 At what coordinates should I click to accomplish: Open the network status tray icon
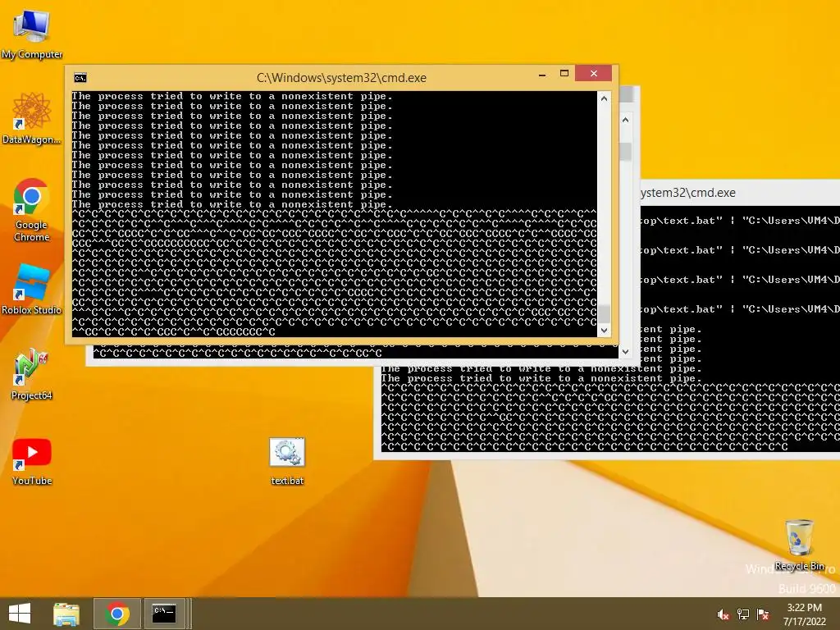pos(743,614)
